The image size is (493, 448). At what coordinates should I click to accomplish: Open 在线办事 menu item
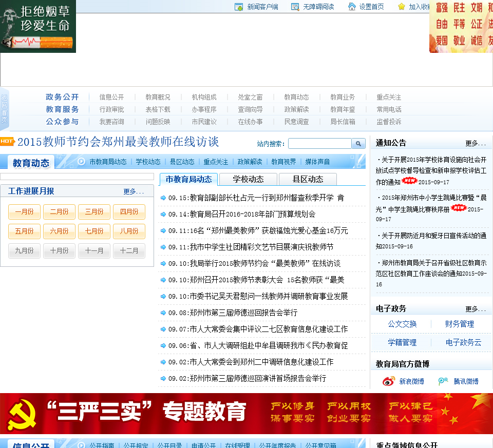250,122
